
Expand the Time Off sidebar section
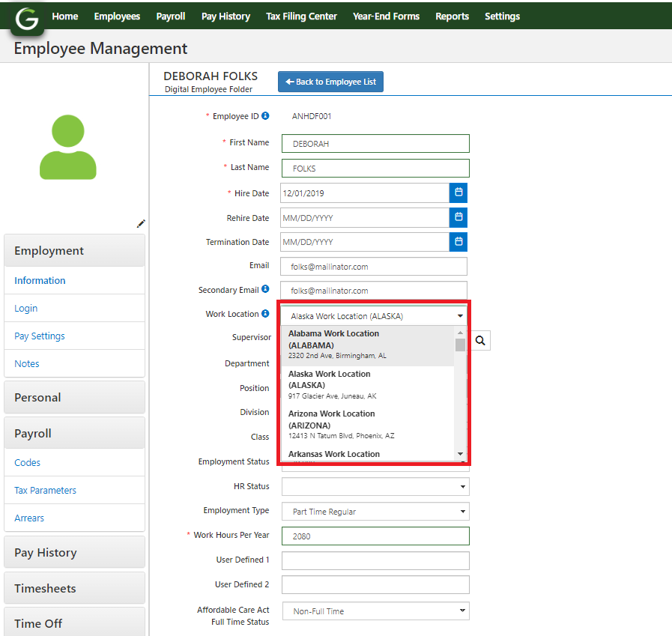coord(75,623)
